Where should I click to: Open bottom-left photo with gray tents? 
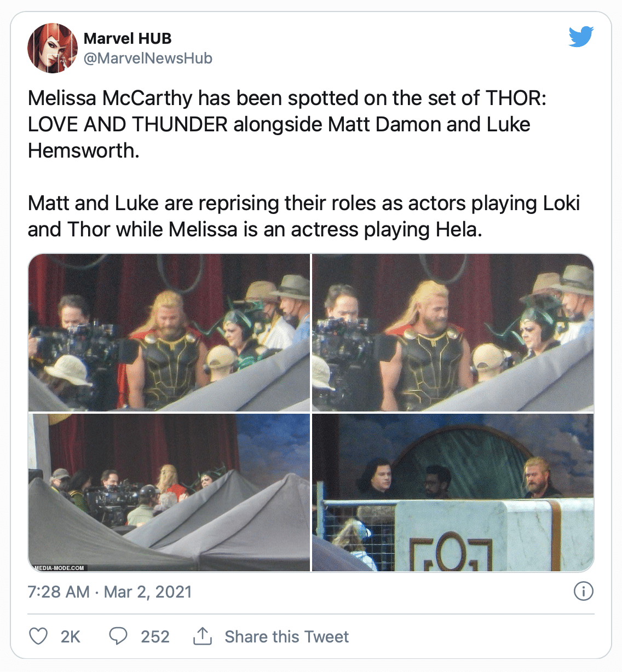[169, 493]
